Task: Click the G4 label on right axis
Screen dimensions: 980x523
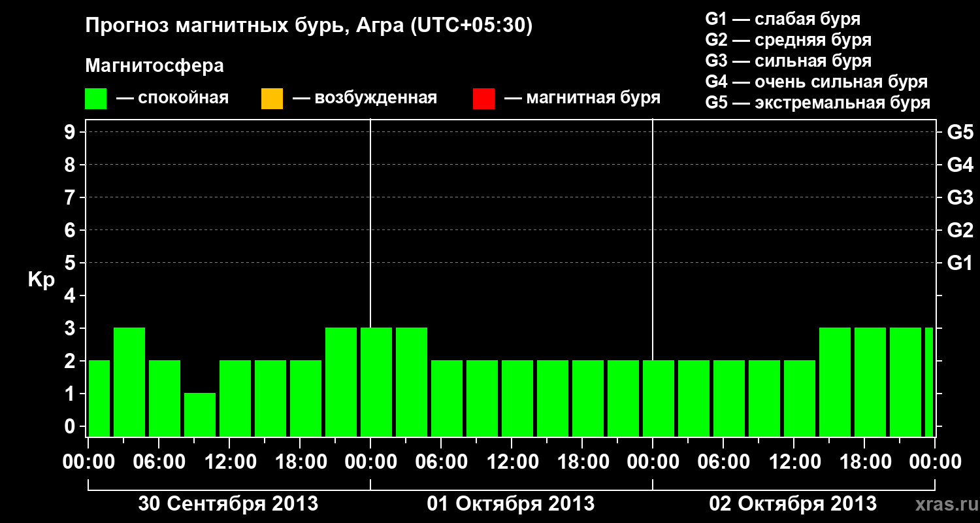Action: tap(960, 165)
